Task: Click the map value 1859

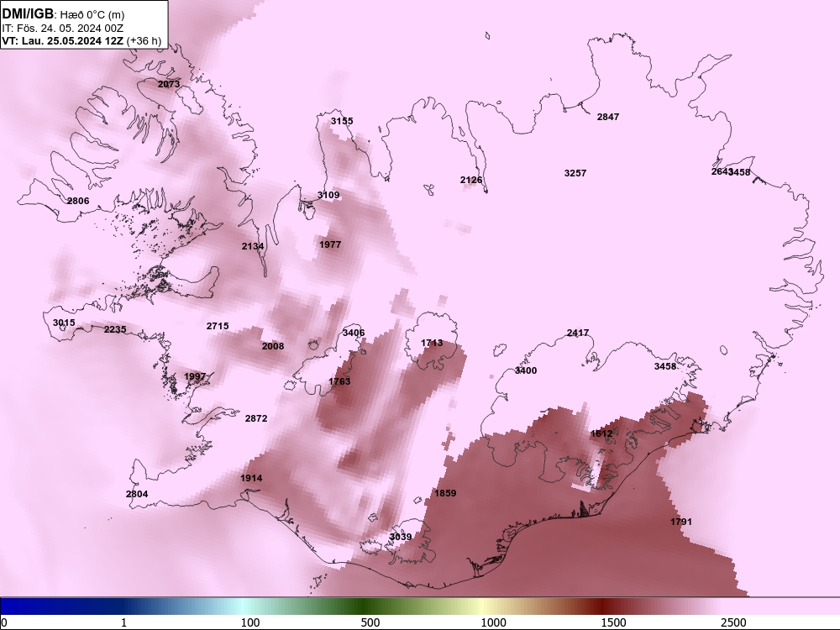Action: (x=445, y=493)
